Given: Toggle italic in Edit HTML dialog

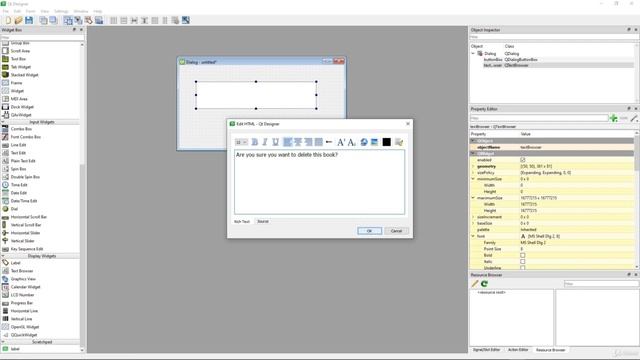Looking at the screenshot, I should pos(264,142).
